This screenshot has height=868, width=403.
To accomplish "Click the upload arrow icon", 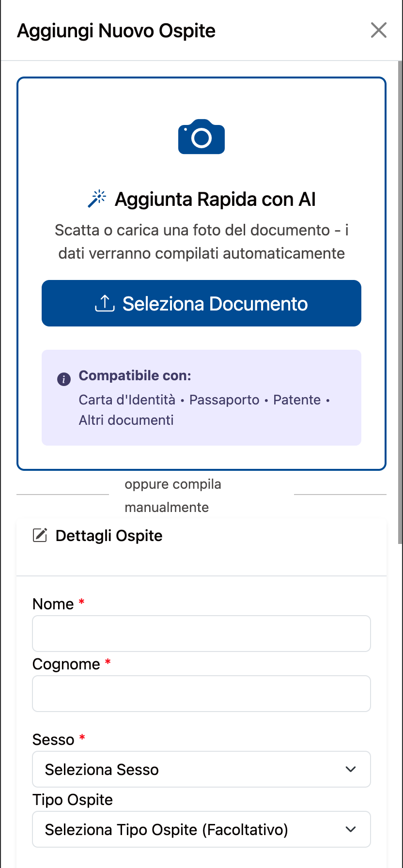I will coord(104,304).
